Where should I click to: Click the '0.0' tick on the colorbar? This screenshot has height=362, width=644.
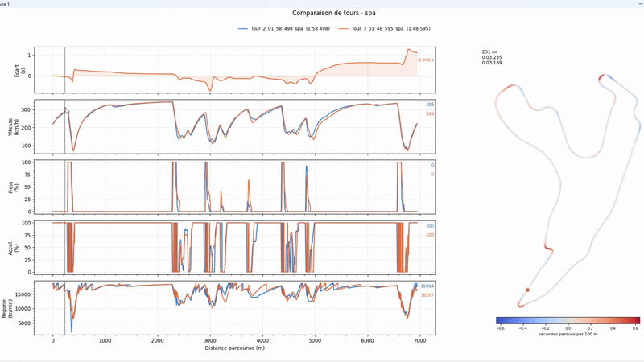pyautogui.click(x=568, y=328)
